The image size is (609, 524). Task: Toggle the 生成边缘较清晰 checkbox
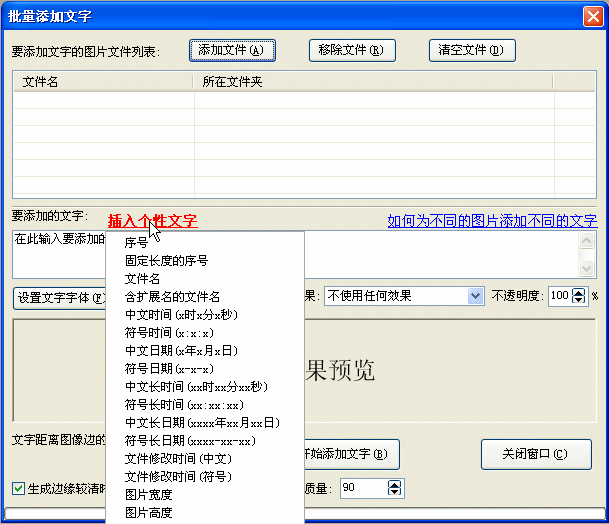point(18,488)
